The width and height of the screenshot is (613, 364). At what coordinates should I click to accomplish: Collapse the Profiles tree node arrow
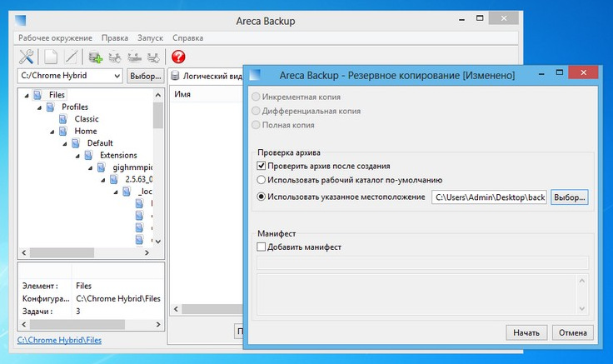click(39, 107)
